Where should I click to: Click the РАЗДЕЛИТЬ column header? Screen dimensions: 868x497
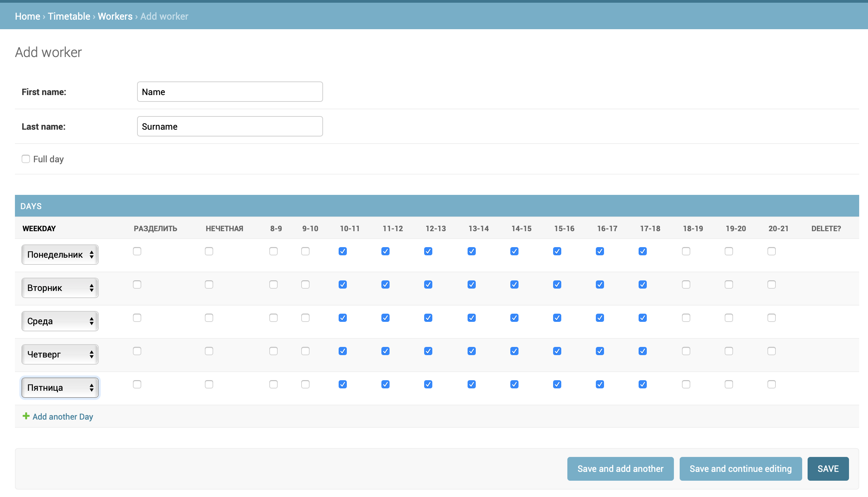(155, 228)
